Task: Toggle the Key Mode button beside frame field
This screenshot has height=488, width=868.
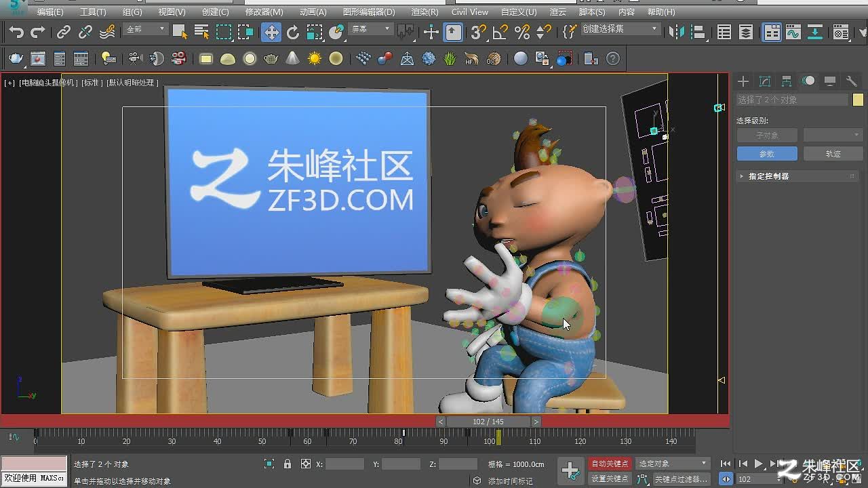Action: tap(726, 479)
